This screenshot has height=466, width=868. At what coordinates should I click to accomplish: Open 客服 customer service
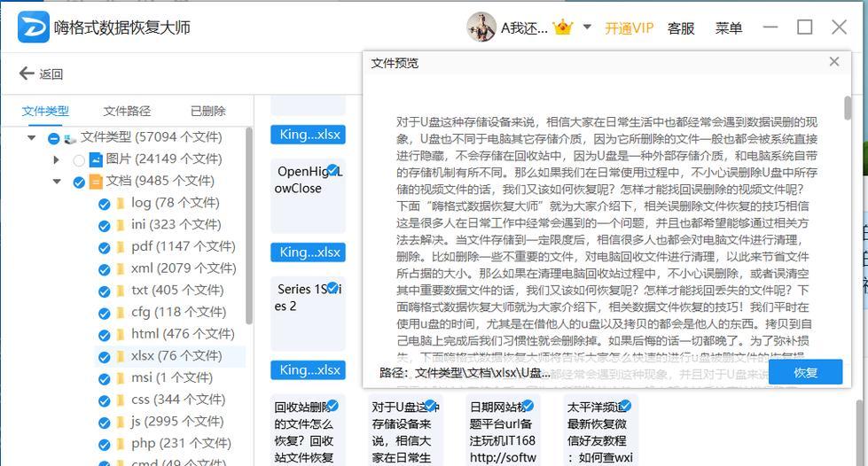coord(681,28)
